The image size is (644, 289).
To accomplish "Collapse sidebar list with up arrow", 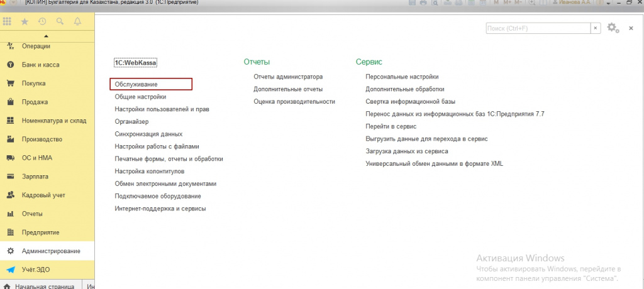I will [x=47, y=35].
